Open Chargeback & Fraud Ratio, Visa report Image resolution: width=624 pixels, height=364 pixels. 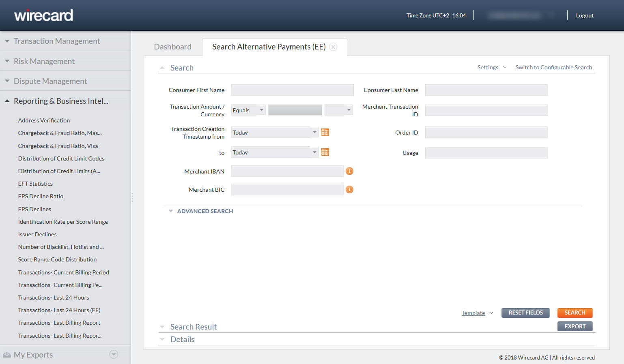click(x=58, y=146)
